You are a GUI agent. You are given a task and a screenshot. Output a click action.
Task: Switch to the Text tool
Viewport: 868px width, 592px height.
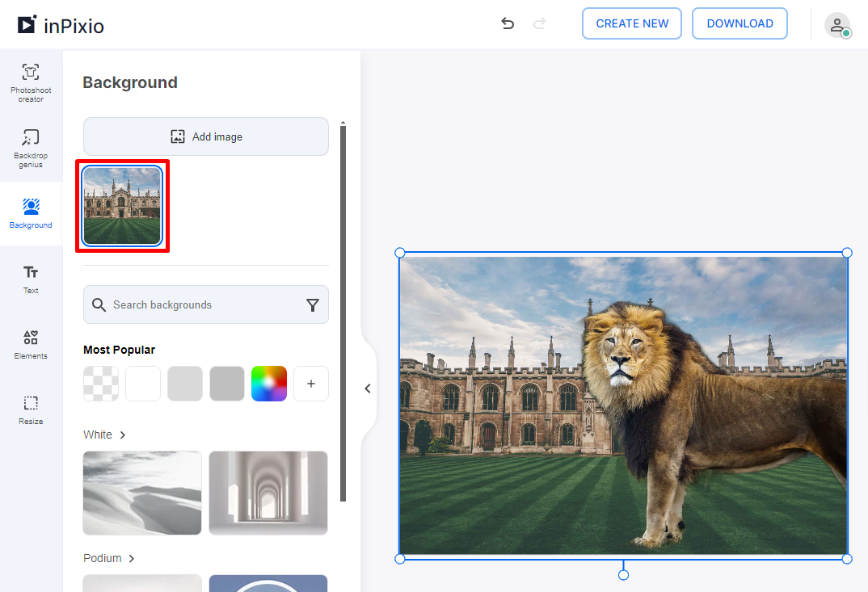[x=30, y=278]
